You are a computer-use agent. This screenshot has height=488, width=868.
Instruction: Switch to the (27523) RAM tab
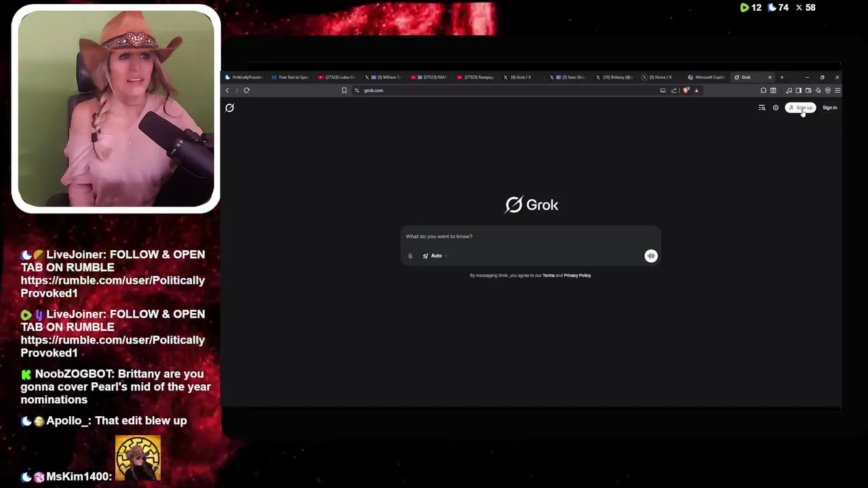pos(431,77)
